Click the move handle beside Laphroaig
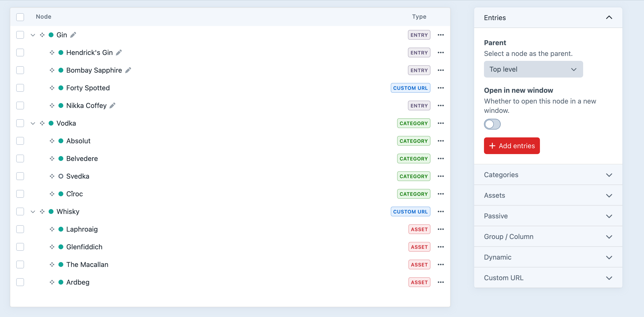Viewport: 644px width, 317px height. (x=52, y=229)
